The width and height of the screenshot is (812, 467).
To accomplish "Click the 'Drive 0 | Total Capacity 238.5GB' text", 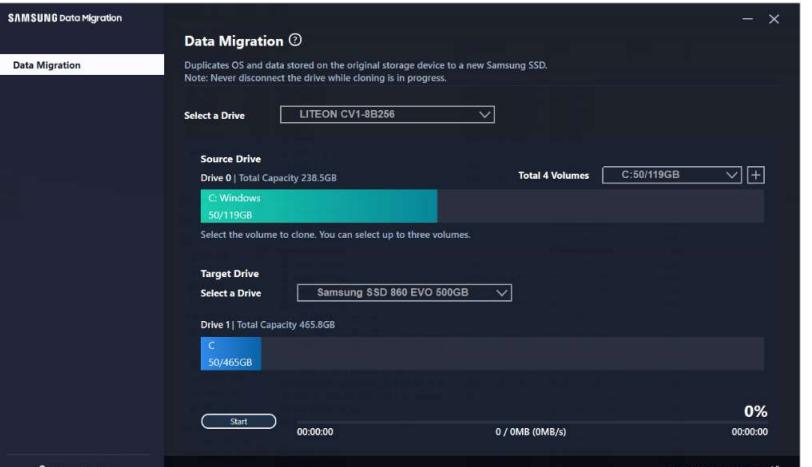I will pos(268,178).
